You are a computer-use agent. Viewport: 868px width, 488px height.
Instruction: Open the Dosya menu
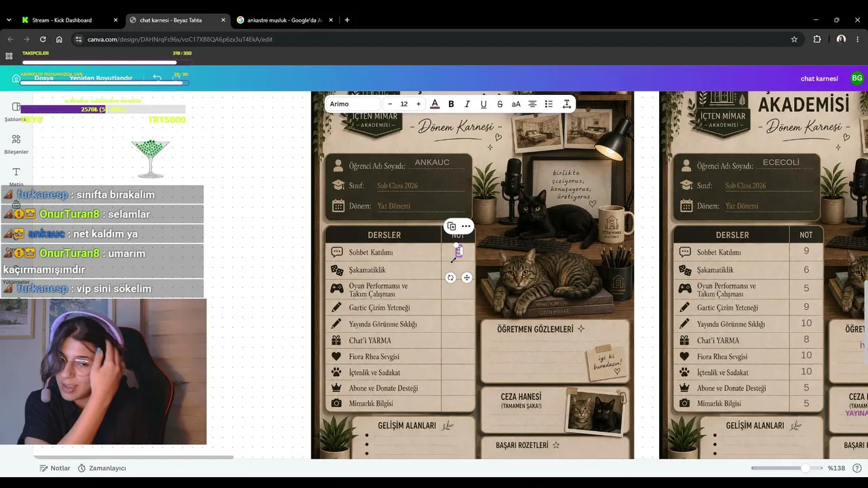[x=44, y=78]
